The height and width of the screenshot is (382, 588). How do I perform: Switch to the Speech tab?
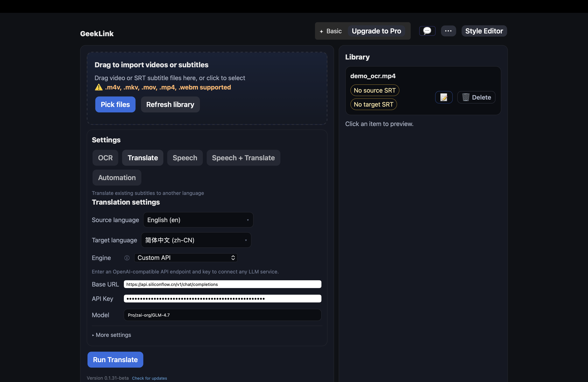(185, 158)
